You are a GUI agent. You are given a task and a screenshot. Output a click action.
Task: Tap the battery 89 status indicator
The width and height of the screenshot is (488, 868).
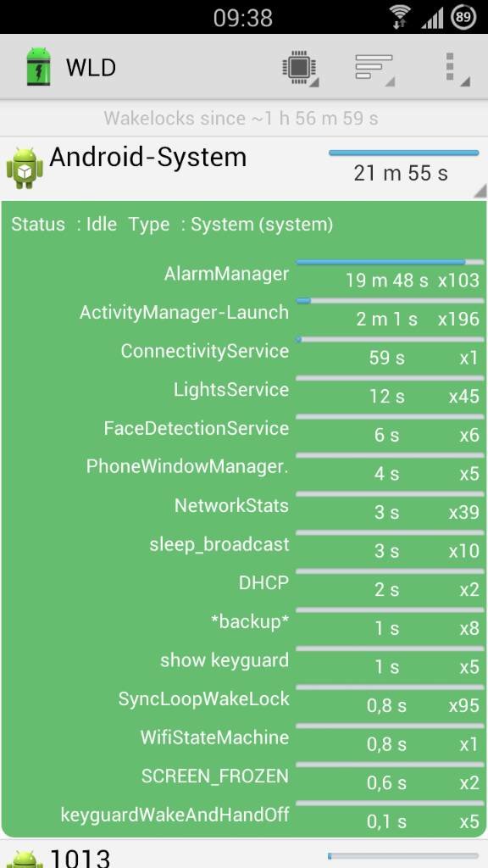click(x=463, y=17)
